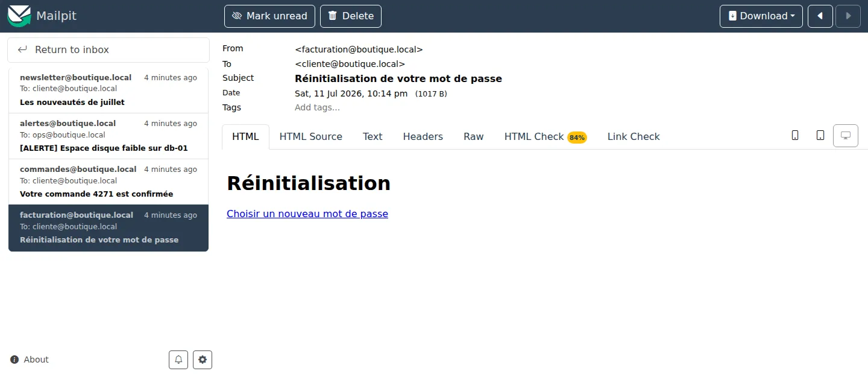Open 'Votre commande 4271 est confirmée' email
This screenshot has height=374, width=868.
[x=108, y=182]
